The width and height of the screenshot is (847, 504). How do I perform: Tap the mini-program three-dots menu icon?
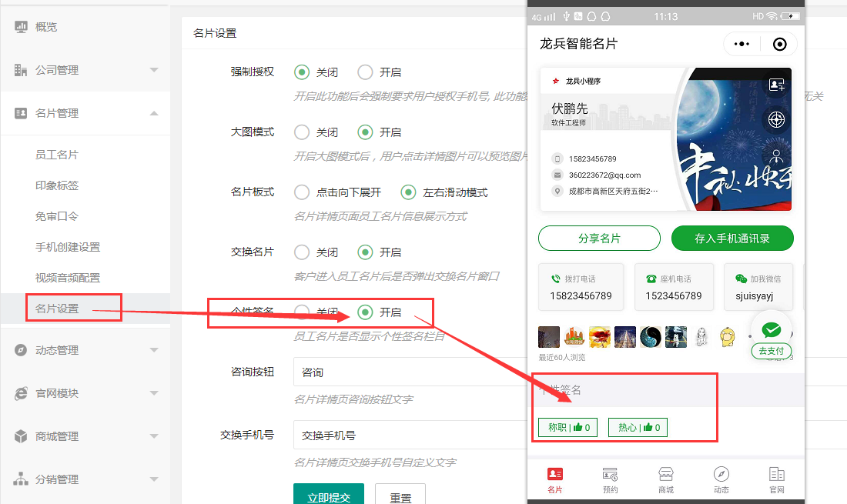(742, 44)
